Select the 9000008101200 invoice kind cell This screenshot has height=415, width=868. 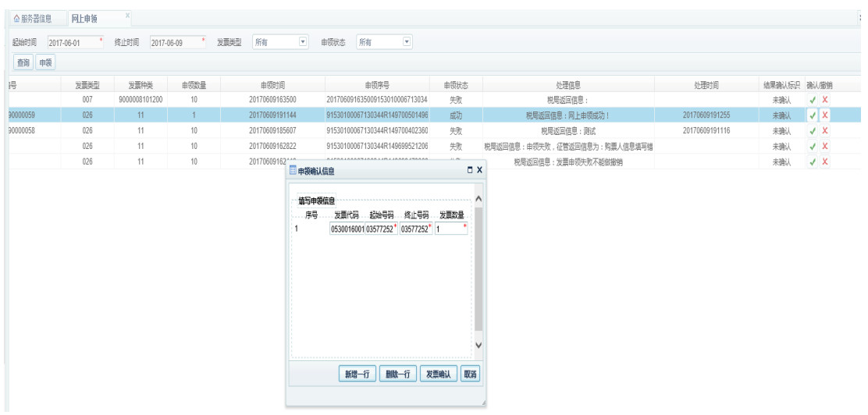click(141, 100)
